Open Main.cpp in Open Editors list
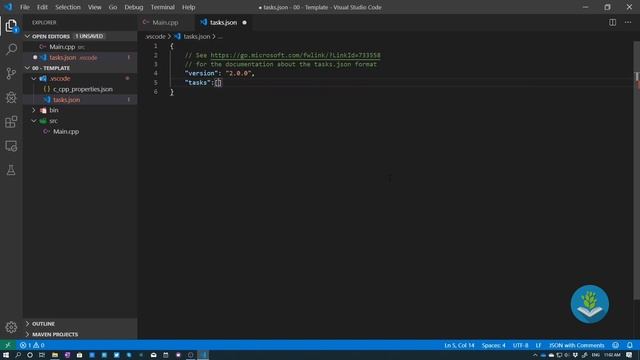This screenshot has width=640, height=360. click(x=80, y=47)
